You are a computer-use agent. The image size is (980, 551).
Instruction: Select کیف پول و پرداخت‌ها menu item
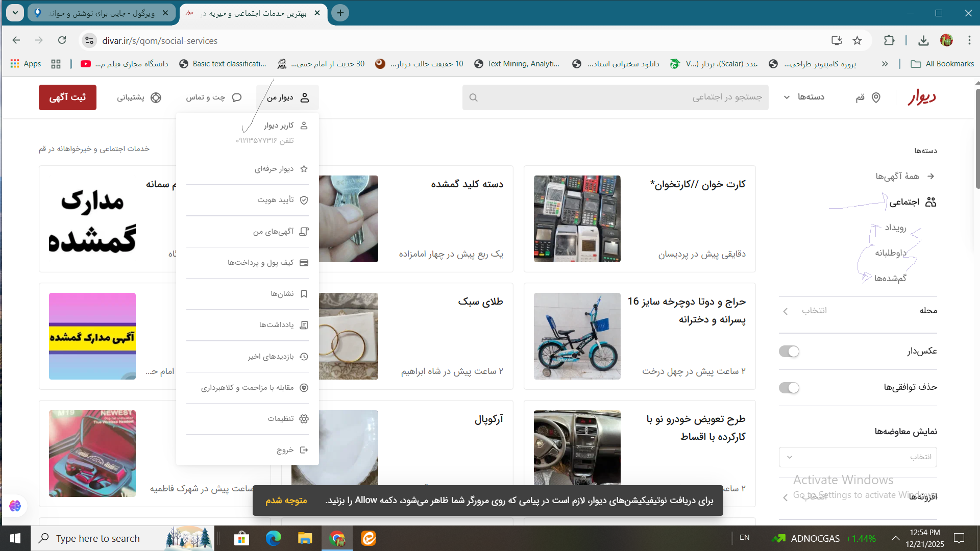tap(261, 263)
